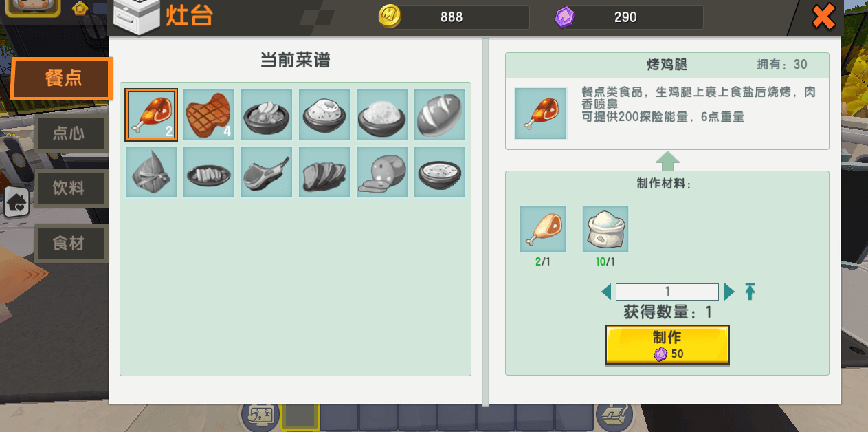Set the quantity to maximum with the up-arrow icon
The height and width of the screenshot is (432, 868).
750,292
